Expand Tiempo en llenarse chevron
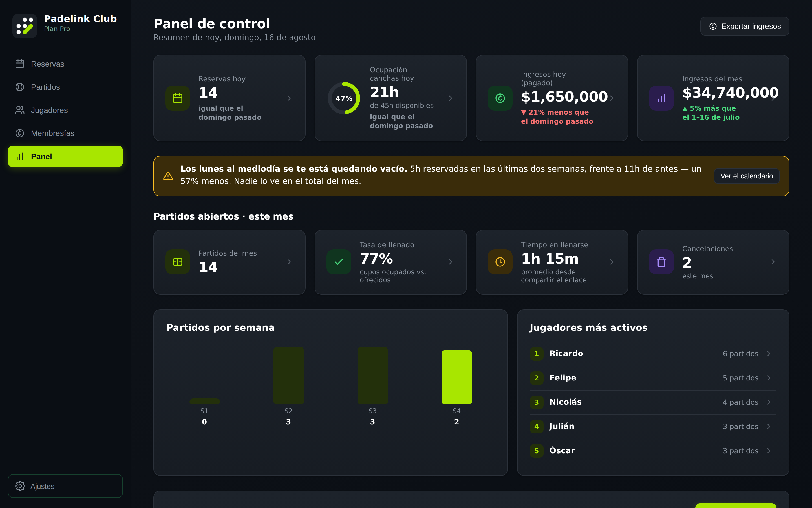Screen dimensions: 812x508 pos(612,262)
